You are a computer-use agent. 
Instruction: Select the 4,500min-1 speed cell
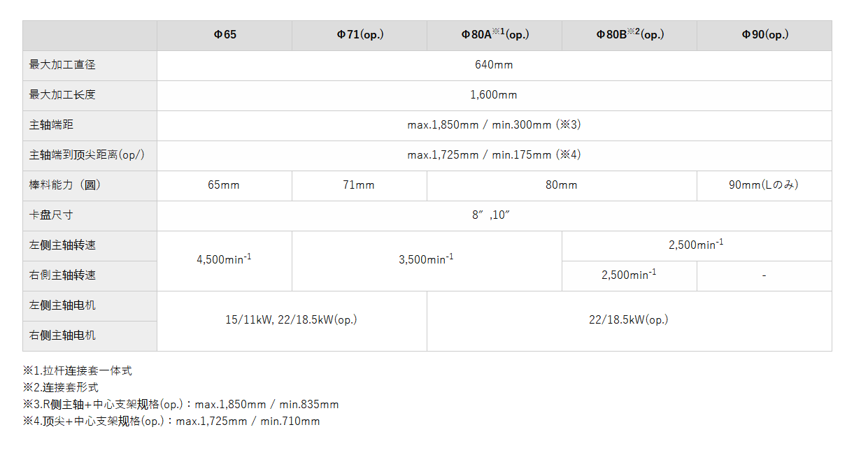[x=225, y=259]
